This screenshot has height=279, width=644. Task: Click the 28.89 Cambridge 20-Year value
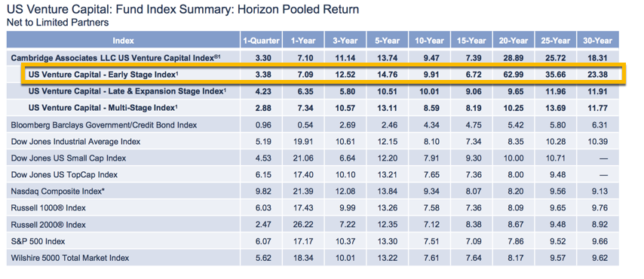point(514,58)
